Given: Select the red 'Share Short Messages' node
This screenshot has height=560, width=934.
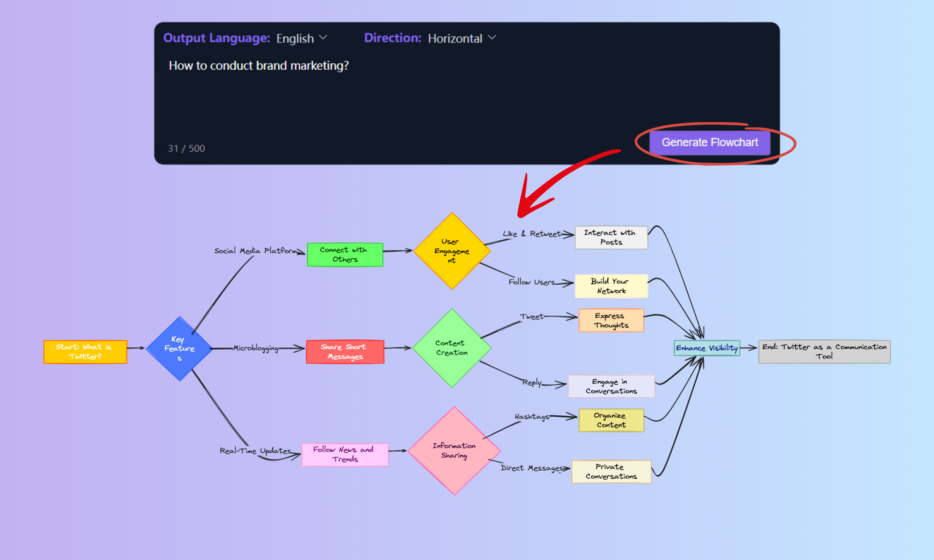Looking at the screenshot, I should coord(345,352).
